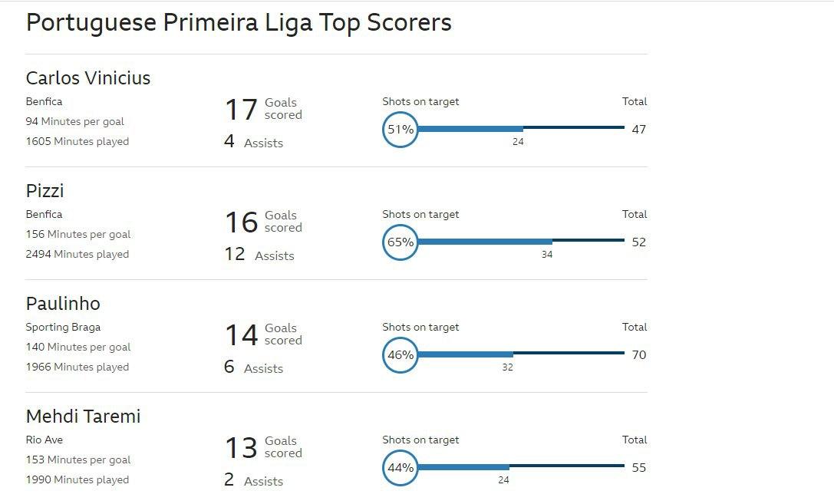Click the 51% shots on target circle
This screenshot has width=834, height=504.
point(400,129)
